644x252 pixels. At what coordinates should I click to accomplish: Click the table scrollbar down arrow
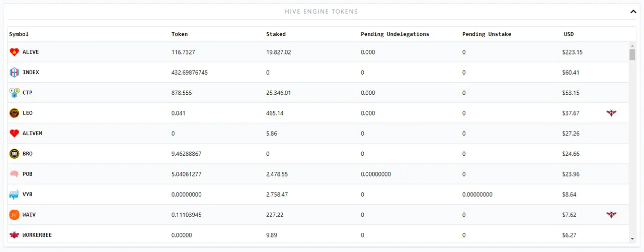click(x=632, y=238)
